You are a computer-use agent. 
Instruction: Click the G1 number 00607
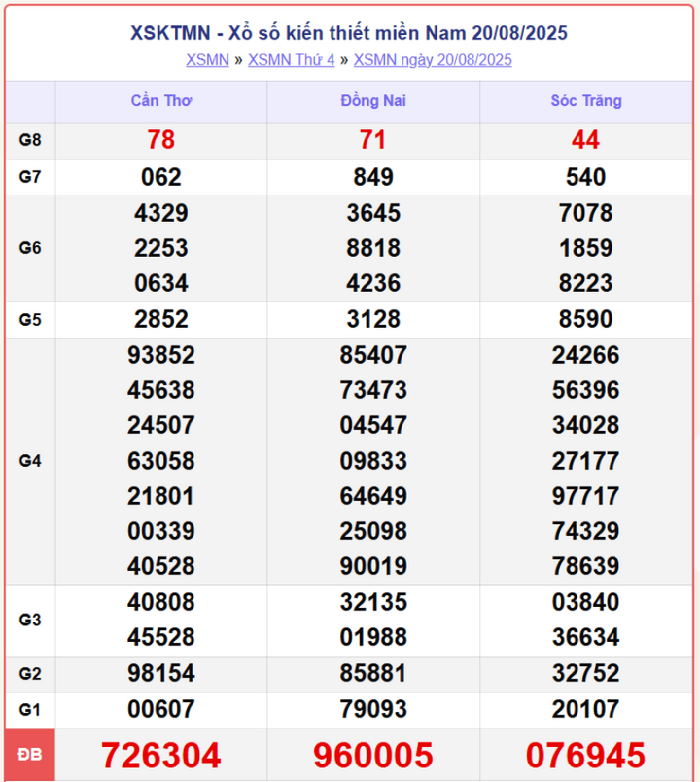(161, 709)
